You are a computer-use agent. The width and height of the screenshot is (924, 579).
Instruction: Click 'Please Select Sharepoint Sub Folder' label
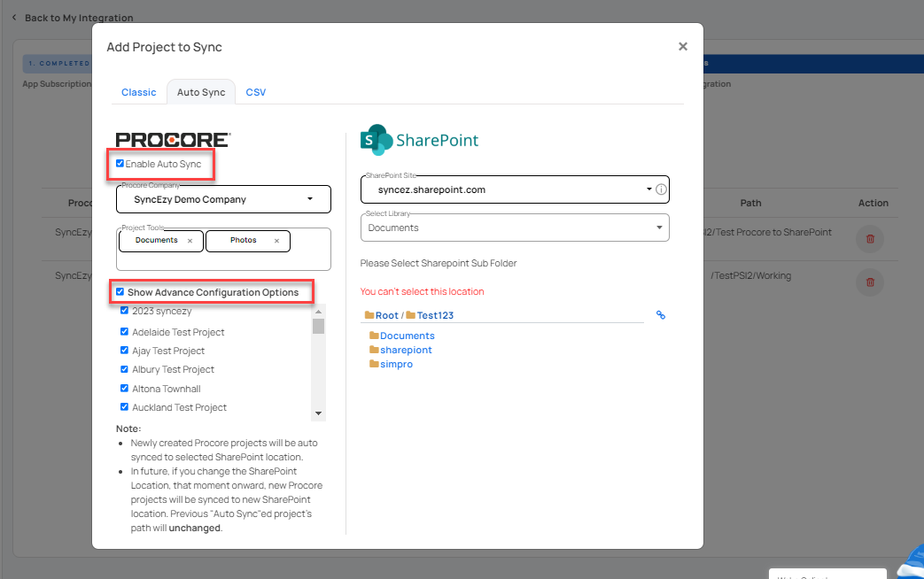439,263
